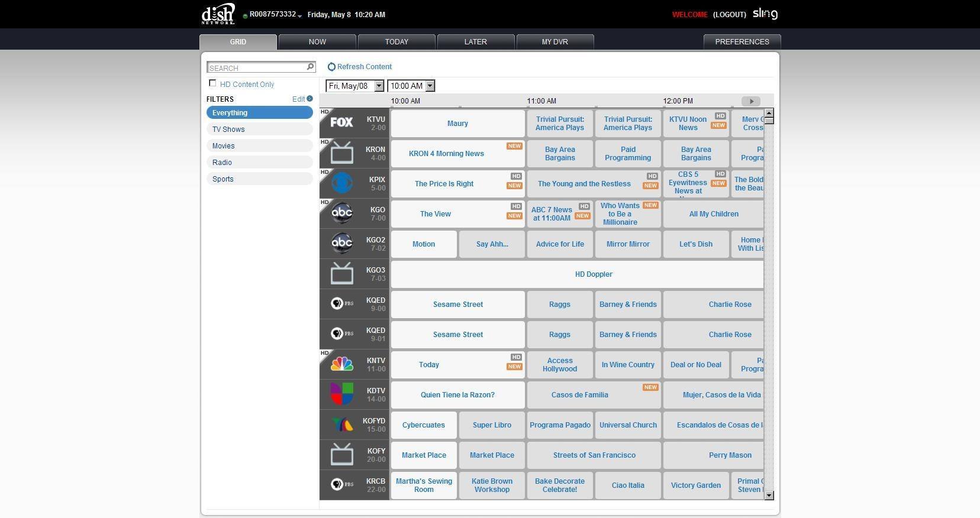980x518 pixels.
Task: Open the Deal or No Deal listing
Action: pos(696,365)
